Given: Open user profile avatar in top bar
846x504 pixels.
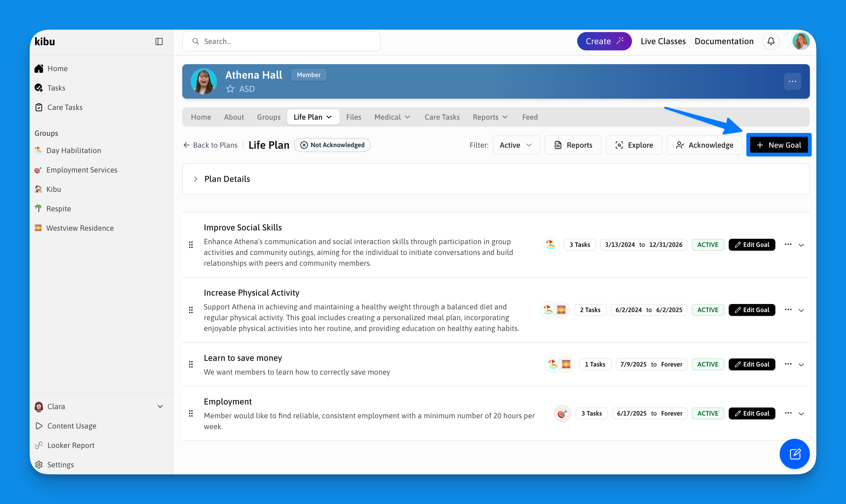Looking at the screenshot, I should [x=801, y=42].
